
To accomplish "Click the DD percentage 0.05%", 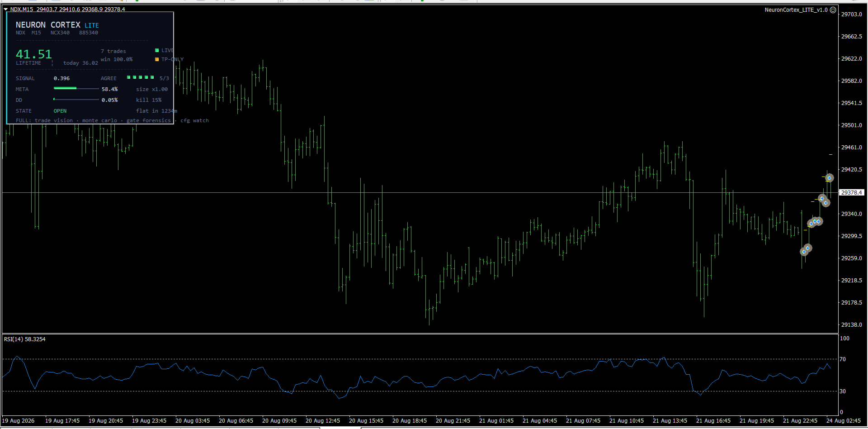I will tap(109, 100).
